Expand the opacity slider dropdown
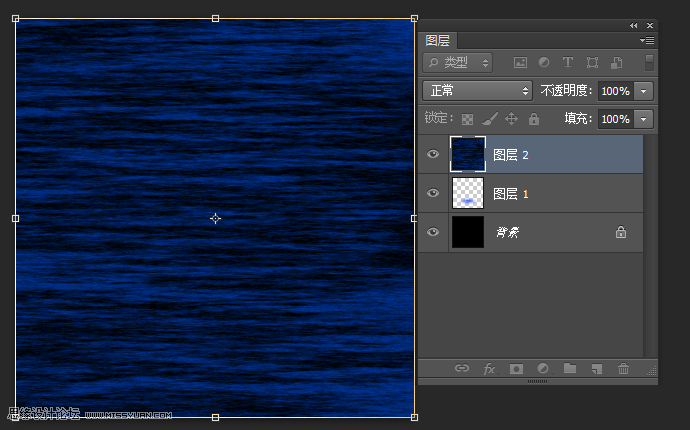 tap(643, 90)
